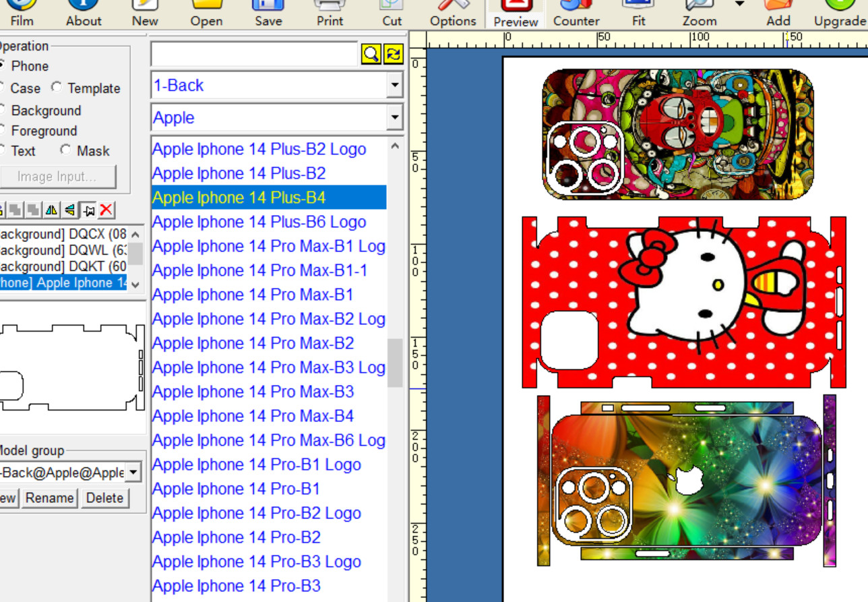Viewport: 868px width, 602px height.
Task: Click the red X delete layer icon
Action: click(x=106, y=210)
